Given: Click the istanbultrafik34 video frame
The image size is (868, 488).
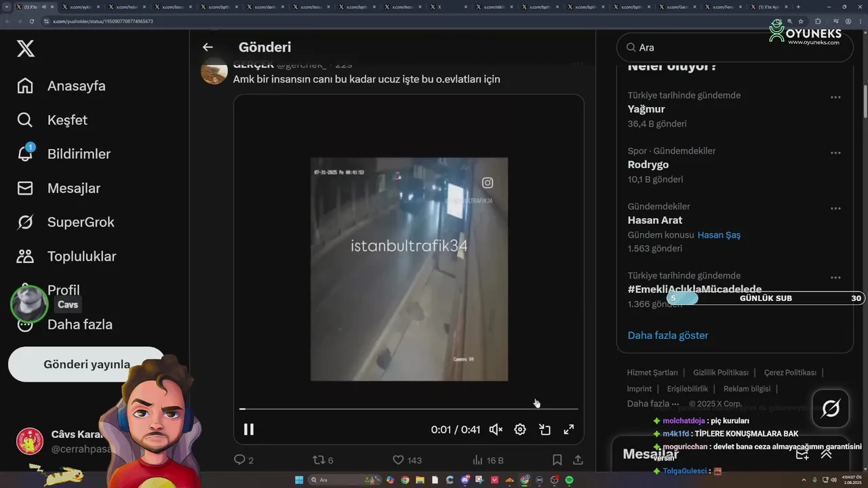Looking at the screenshot, I should click(409, 269).
